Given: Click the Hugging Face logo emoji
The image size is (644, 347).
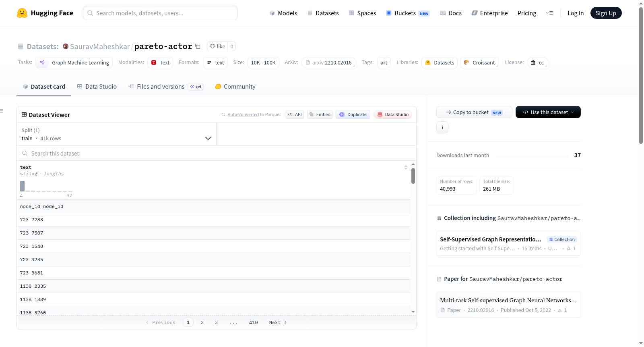Looking at the screenshot, I should click(x=22, y=13).
